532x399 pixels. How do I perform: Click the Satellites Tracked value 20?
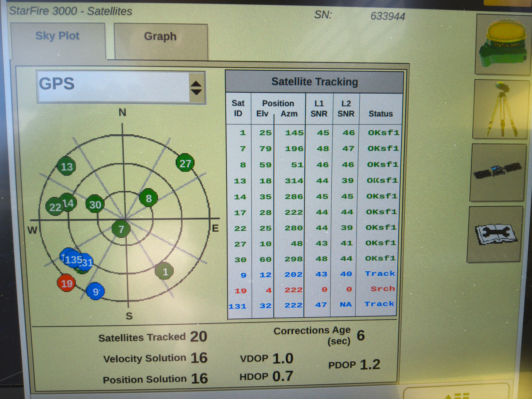[x=198, y=336]
